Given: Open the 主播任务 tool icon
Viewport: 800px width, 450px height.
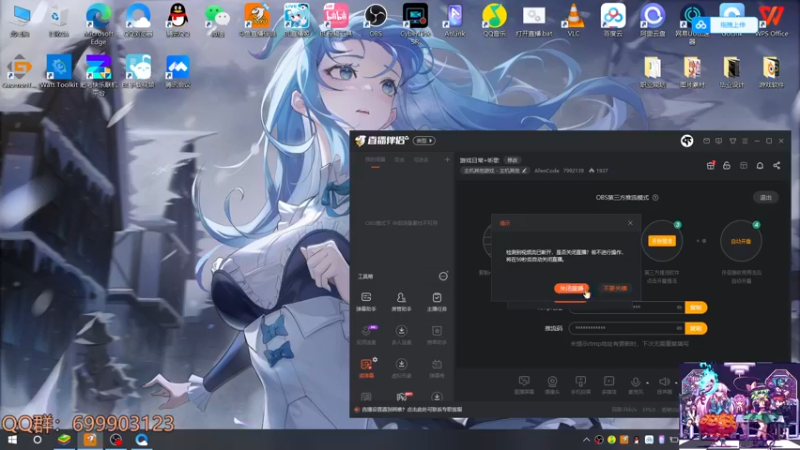Looking at the screenshot, I should point(437,302).
